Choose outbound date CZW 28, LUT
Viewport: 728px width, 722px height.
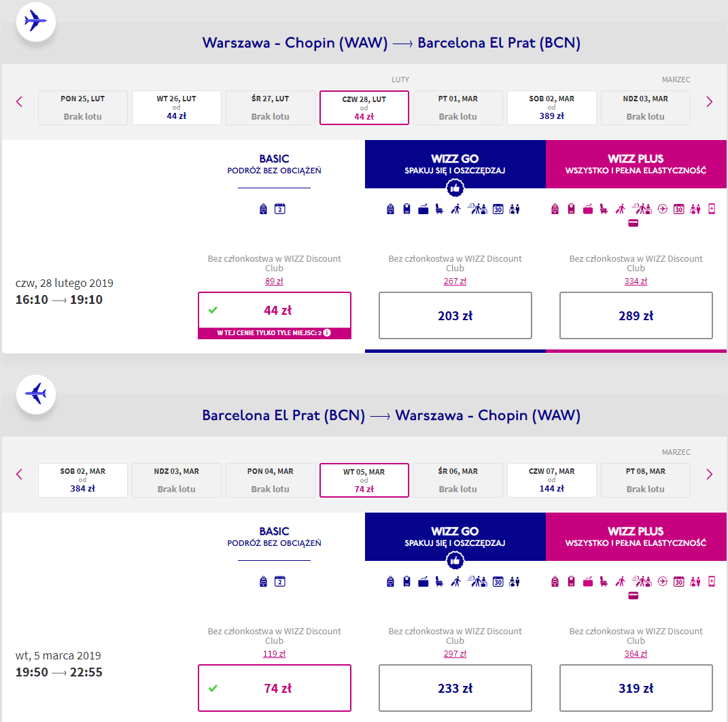(x=364, y=107)
